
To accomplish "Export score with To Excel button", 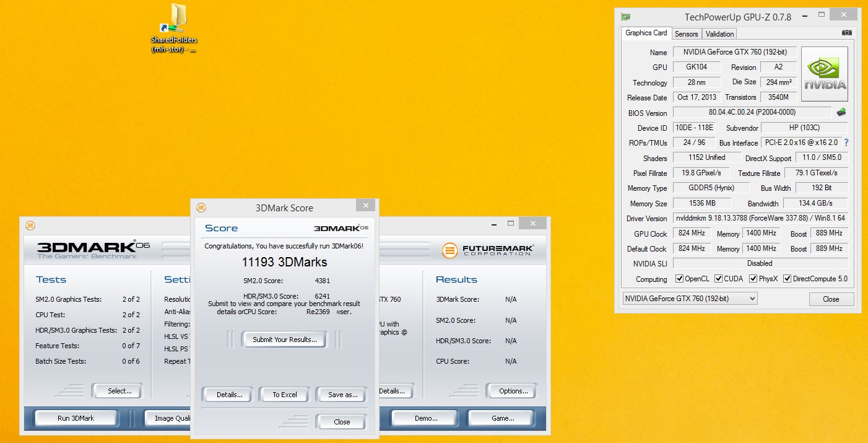I will point(285,395).
